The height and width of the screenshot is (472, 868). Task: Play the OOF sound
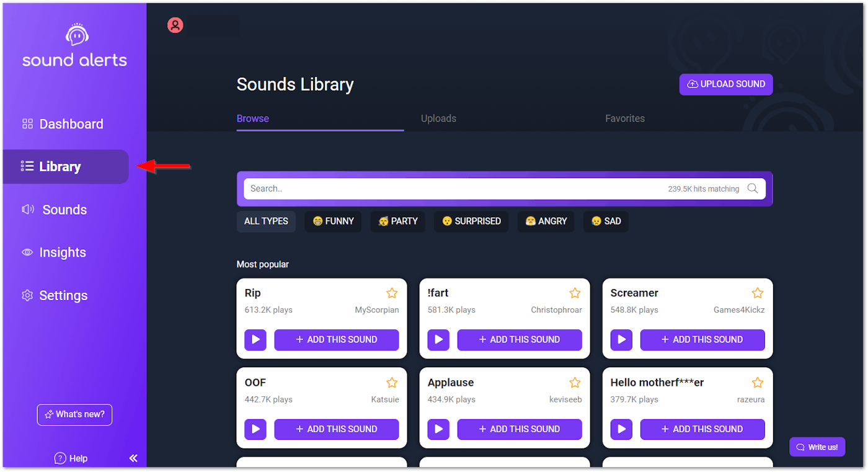pyautogui.click(x=255, y=429)
